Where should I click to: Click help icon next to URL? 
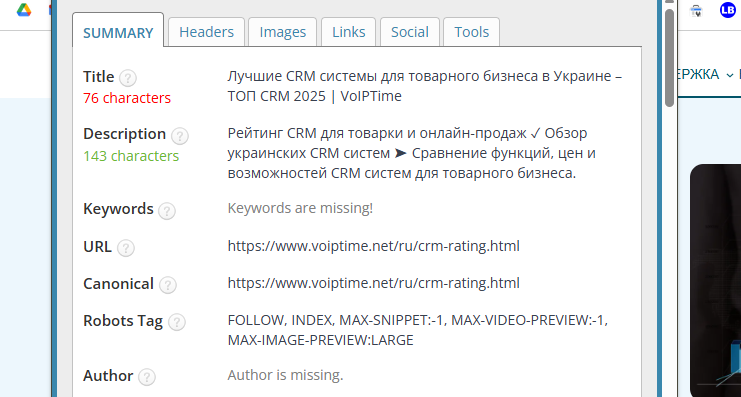pyautogui.click(x=126, y=248)
